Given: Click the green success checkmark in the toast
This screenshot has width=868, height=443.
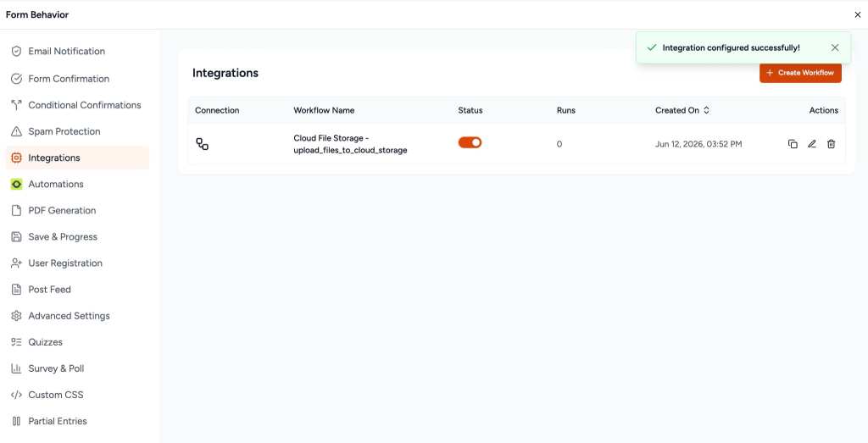Looking at the screenshot, I should (x=652, y=47).
